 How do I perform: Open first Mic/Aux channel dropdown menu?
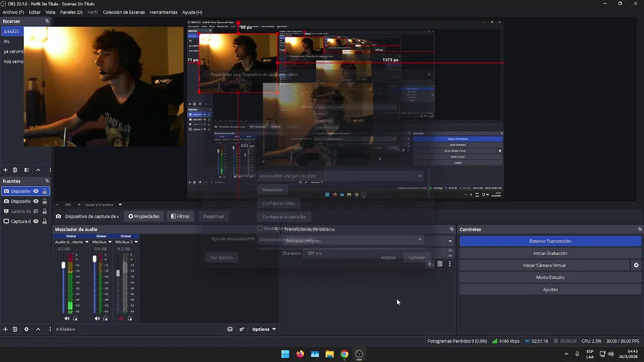[x=110, y=242]
